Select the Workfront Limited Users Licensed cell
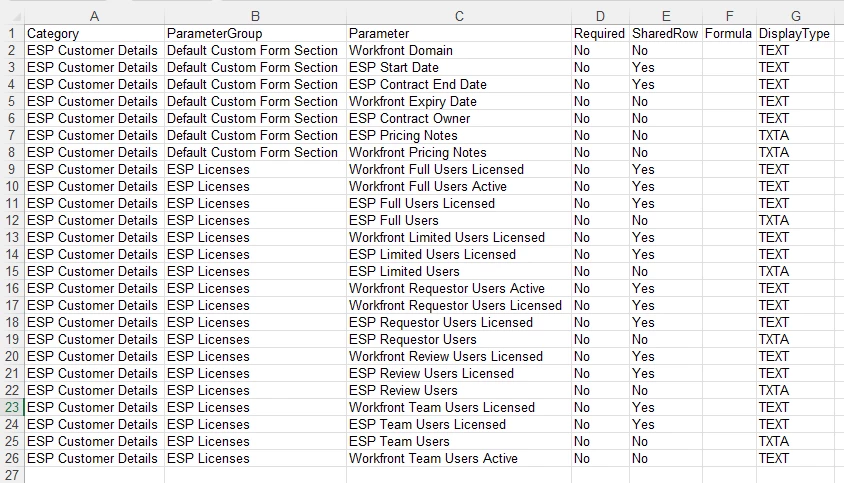 (459, 237)
